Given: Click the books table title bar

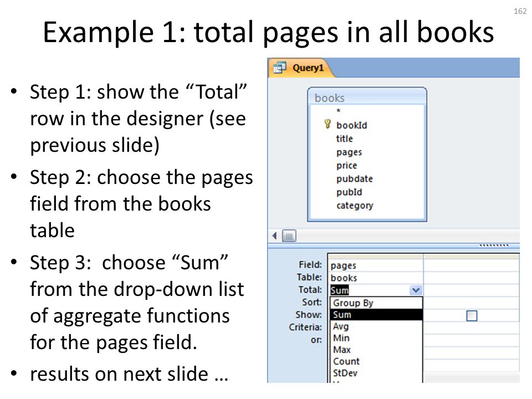Looking at the screenshot, I should pyautogui.click(x=367, y=98).
